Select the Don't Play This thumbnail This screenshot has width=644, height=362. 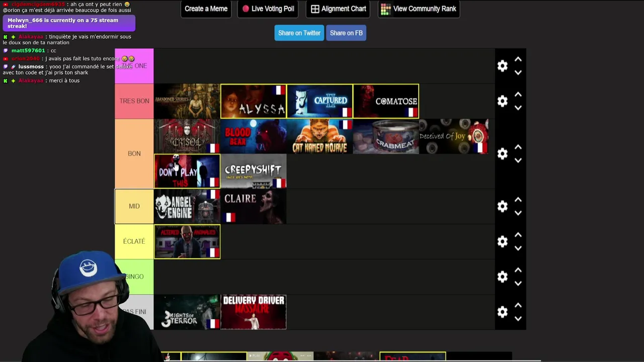tap(187, 171)
